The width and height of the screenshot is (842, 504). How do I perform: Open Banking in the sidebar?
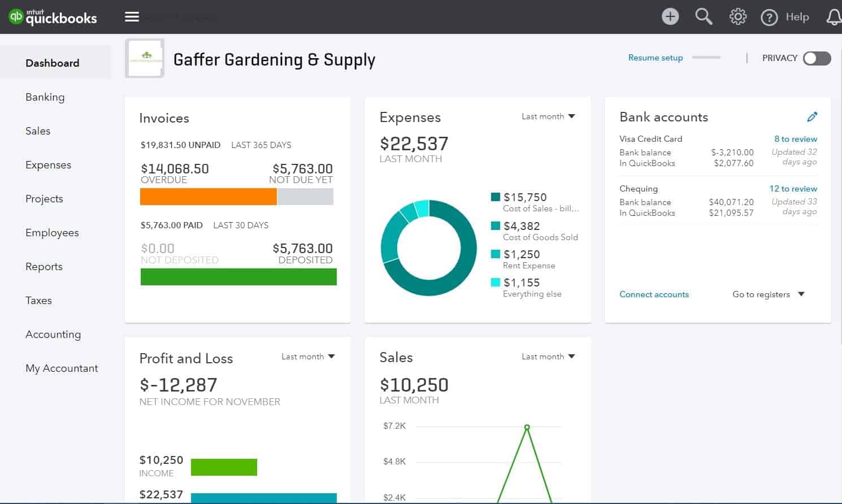tap(45, 97)
